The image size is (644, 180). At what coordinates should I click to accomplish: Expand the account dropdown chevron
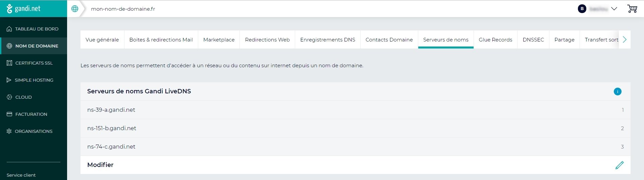tap(614, 9)
